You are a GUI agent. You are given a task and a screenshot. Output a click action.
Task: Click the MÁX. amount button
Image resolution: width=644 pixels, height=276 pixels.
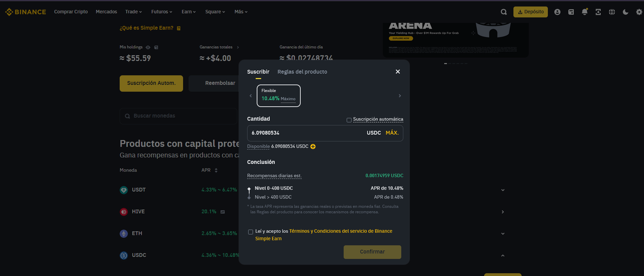392,133
